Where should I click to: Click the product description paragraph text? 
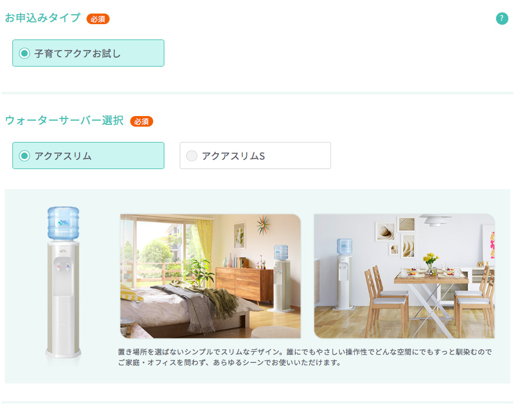point(305,357)
